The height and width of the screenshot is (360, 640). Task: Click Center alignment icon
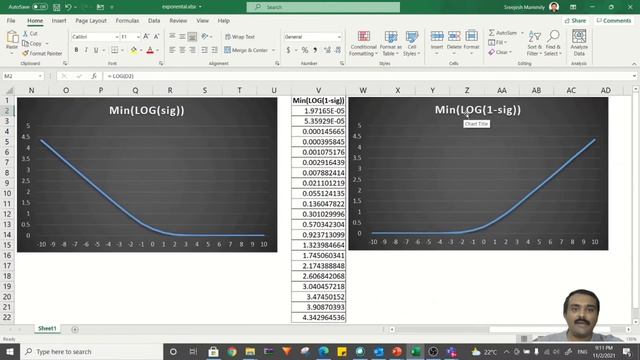pyautogui.click(x=182, y=50)
